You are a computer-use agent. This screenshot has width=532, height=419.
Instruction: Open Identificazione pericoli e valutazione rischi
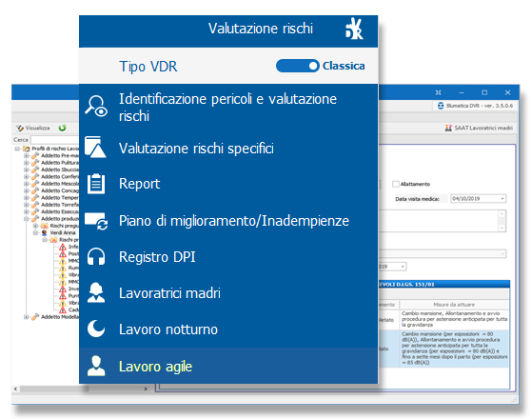click(228, 108)
